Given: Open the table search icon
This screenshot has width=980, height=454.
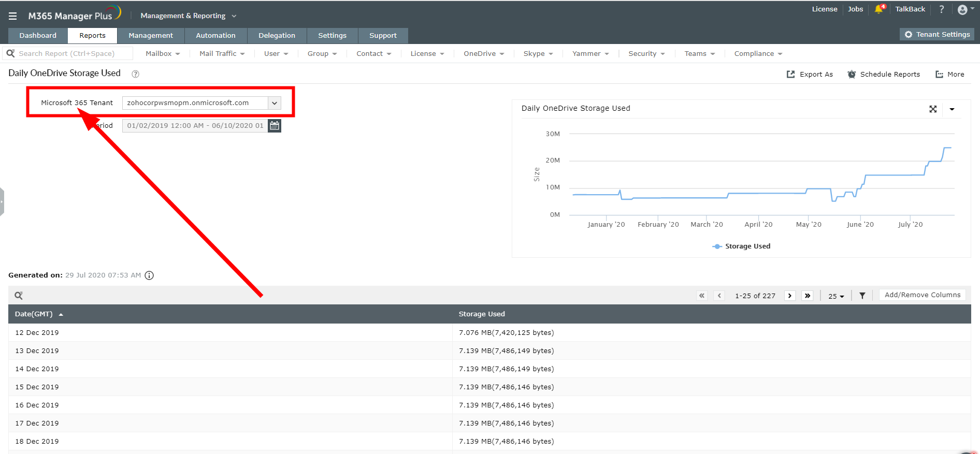Looking at the screenshot, I should point(19,296).
